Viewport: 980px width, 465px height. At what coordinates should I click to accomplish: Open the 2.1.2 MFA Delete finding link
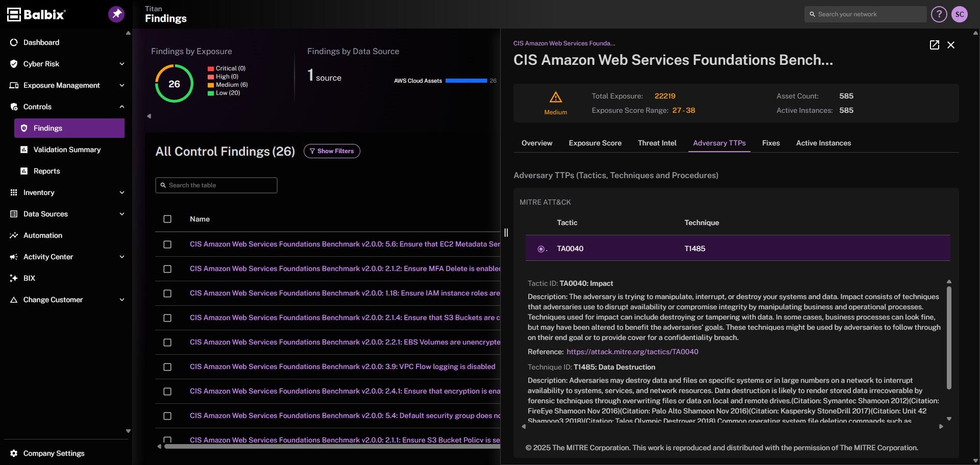click(x=345, y=268)
